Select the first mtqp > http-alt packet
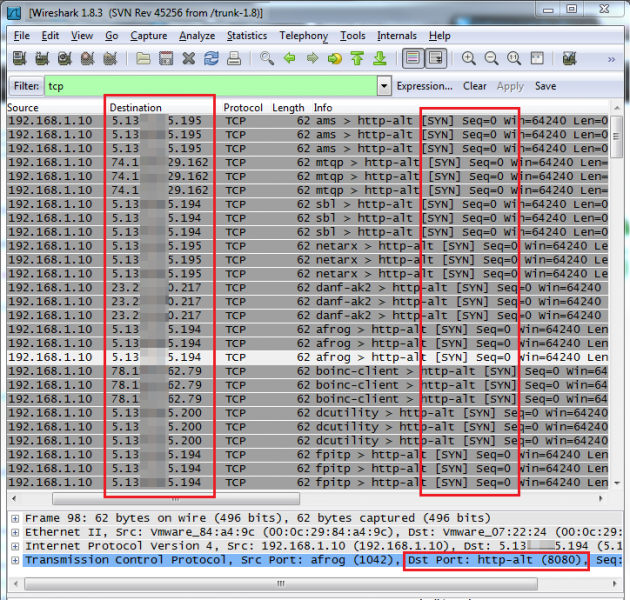 click(308, 162)
